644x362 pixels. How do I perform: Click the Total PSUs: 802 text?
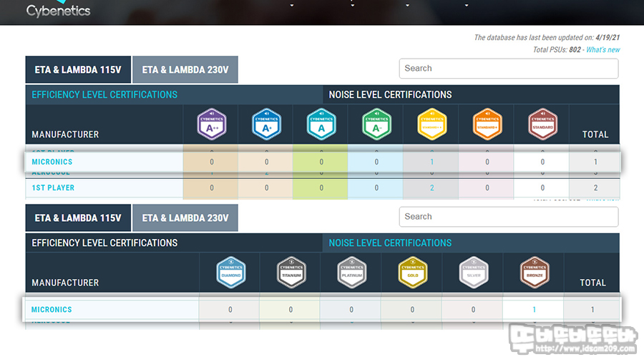coord(557,49)
